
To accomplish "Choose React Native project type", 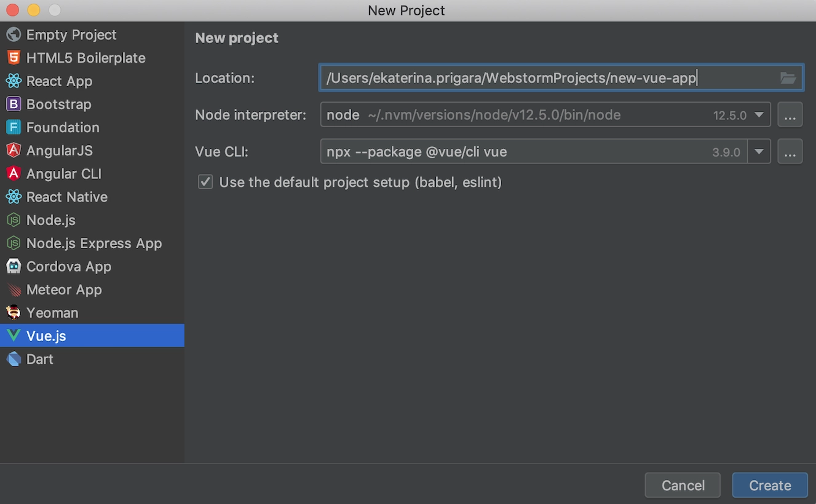I will [92, 197].
